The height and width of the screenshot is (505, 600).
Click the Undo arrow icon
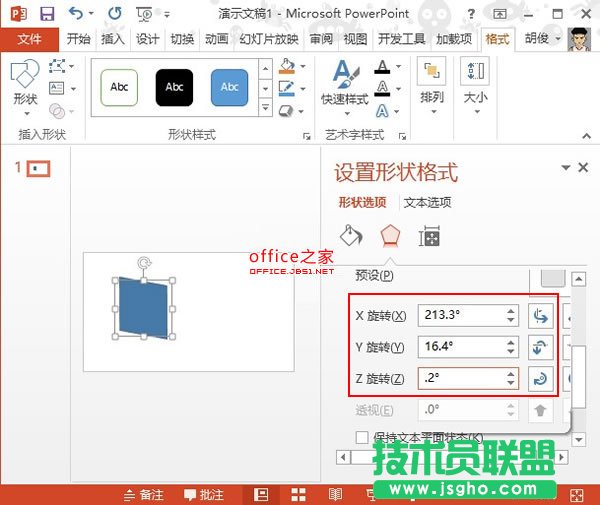[x=76, y=14]
